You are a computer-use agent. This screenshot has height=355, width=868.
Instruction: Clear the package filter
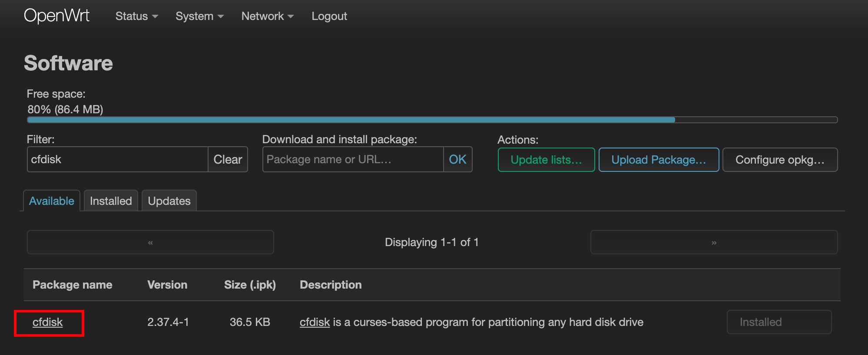click(228, 159)
